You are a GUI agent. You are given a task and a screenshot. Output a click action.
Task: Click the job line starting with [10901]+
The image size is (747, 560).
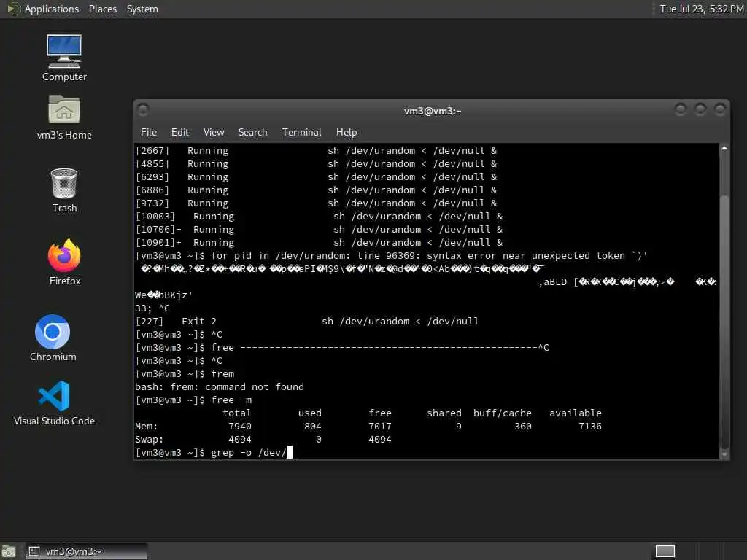coord(320,242)
